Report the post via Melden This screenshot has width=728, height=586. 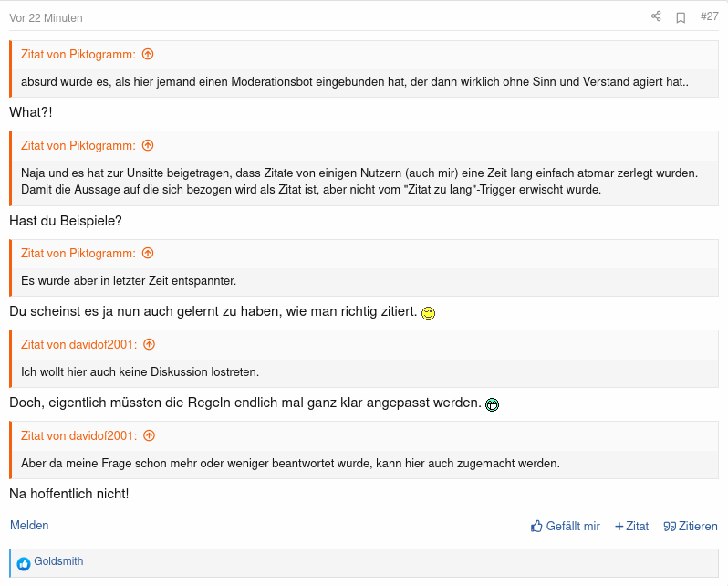(x=29, y=525)
